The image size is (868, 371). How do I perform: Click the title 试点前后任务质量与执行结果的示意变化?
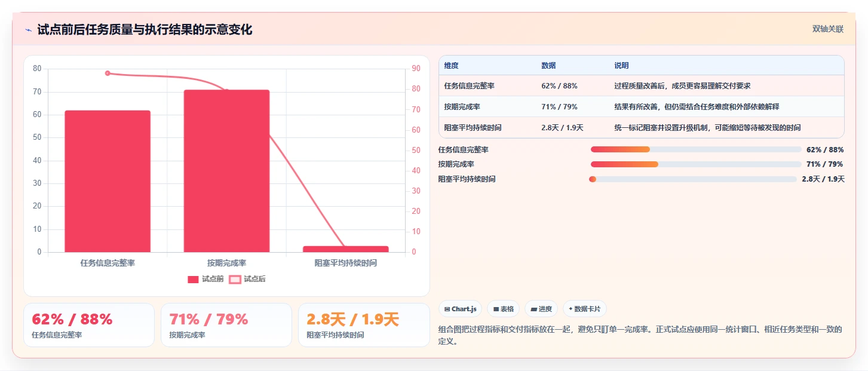(145, 30)
